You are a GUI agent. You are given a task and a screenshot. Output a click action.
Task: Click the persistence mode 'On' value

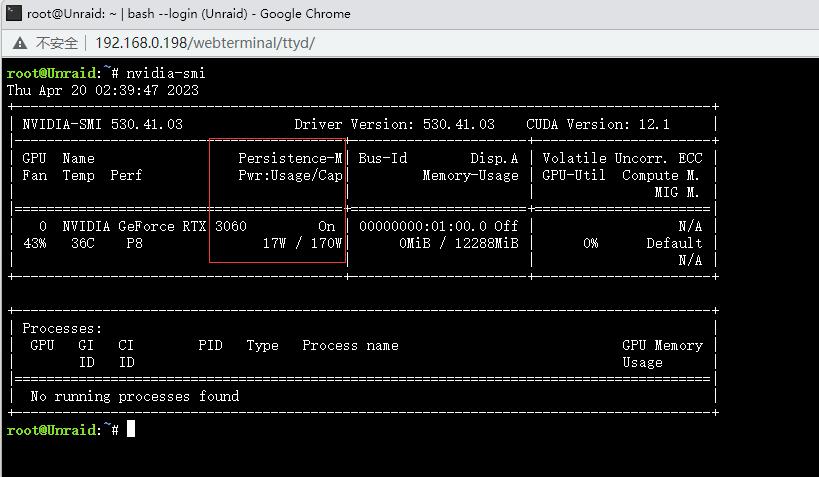tap(326, 226)
